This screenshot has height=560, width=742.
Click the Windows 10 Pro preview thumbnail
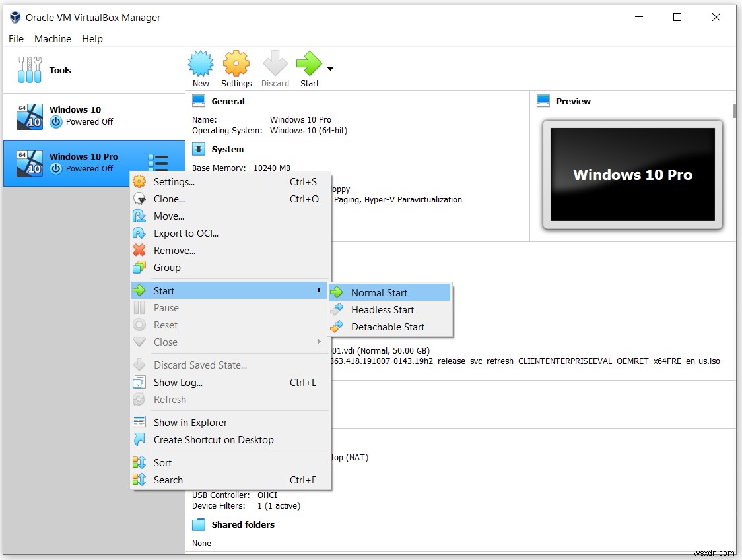point(632,175)
